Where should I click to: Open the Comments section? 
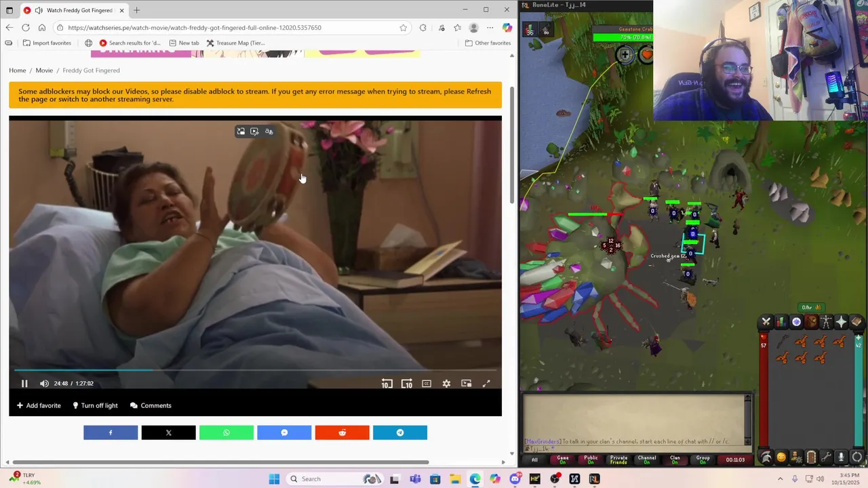coord(151,405)
